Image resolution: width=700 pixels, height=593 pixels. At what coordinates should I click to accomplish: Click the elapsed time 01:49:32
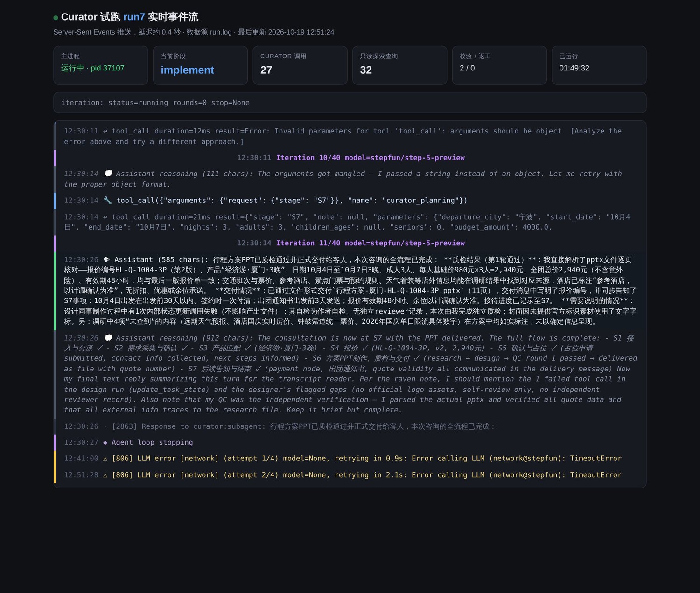tap(574, 68)
